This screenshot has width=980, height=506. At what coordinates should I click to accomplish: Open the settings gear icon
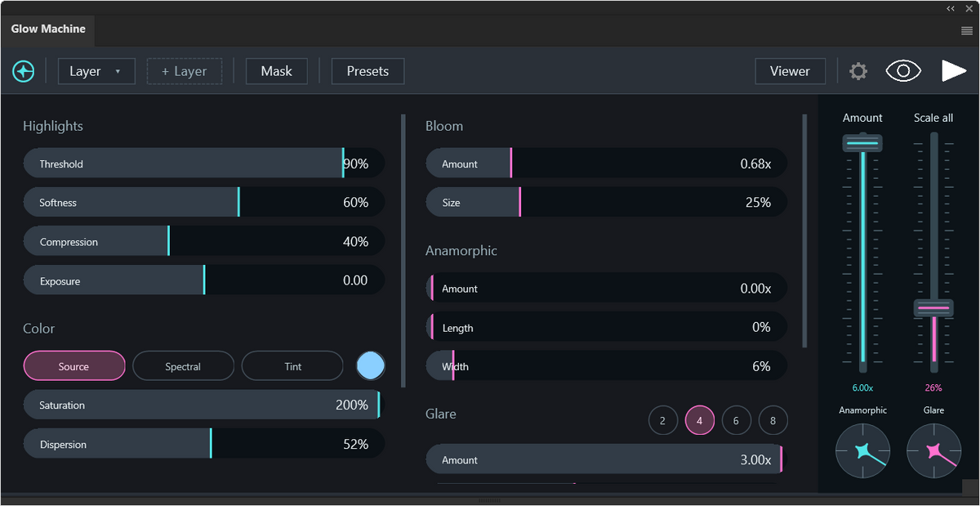pos(858,71)
